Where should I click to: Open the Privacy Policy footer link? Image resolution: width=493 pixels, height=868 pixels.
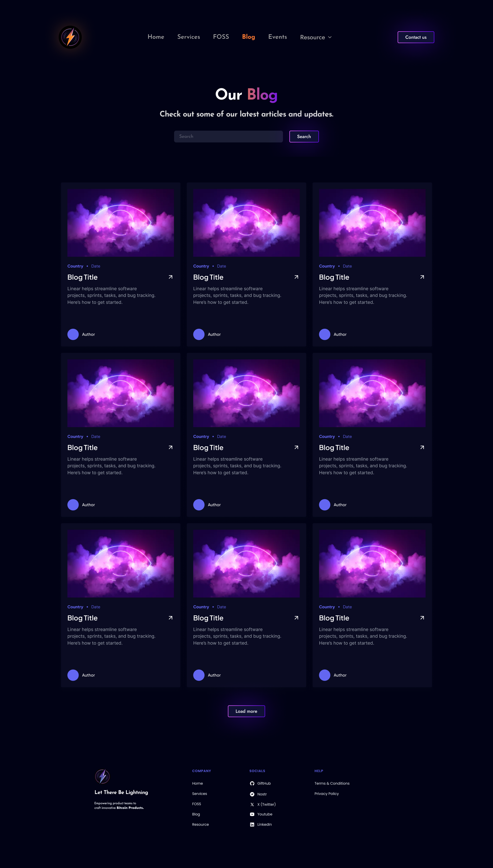(x=326, y=794)
